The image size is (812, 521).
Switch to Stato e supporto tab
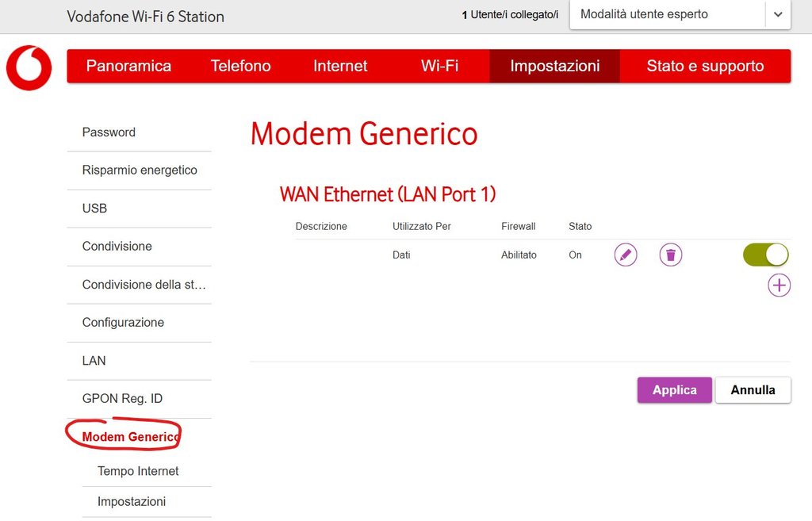[x=705, y=66]
